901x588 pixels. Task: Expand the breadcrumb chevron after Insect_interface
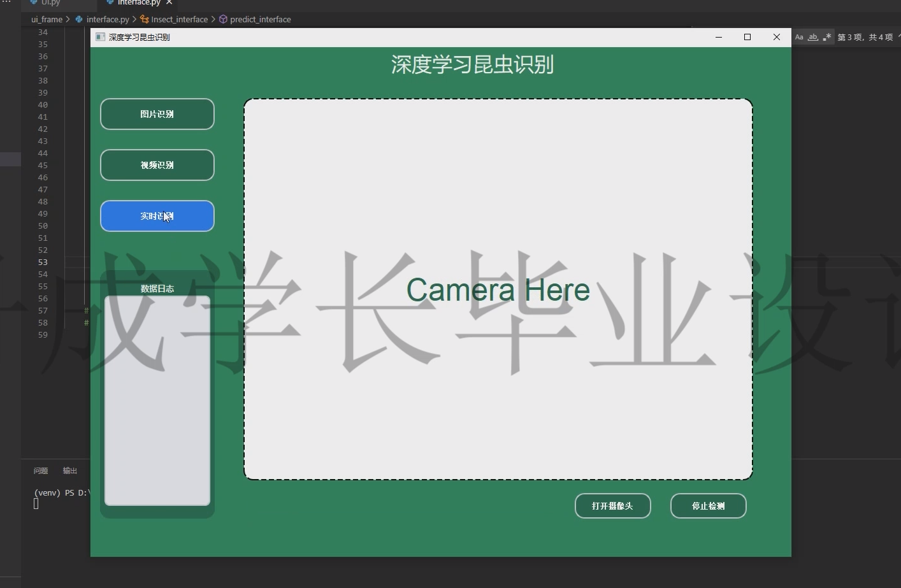click(213, 19)
